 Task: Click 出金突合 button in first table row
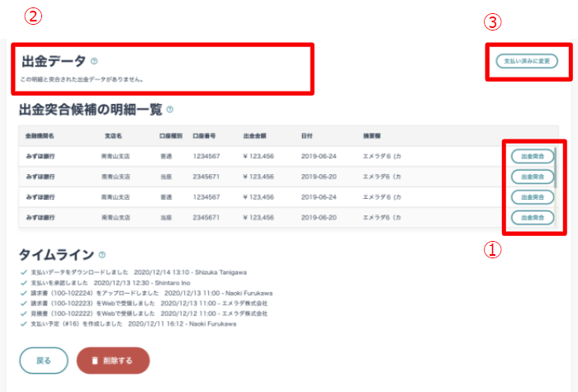533,156
